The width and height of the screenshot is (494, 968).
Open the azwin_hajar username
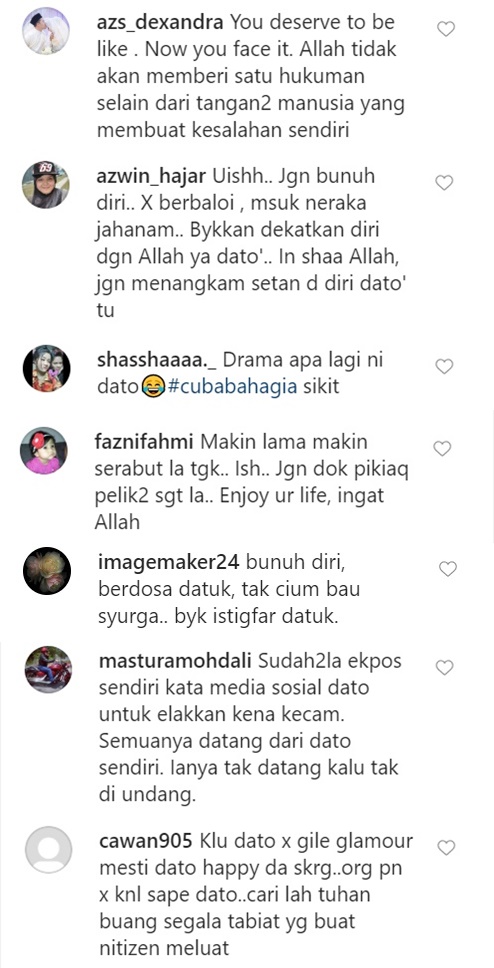coord(152,178)
